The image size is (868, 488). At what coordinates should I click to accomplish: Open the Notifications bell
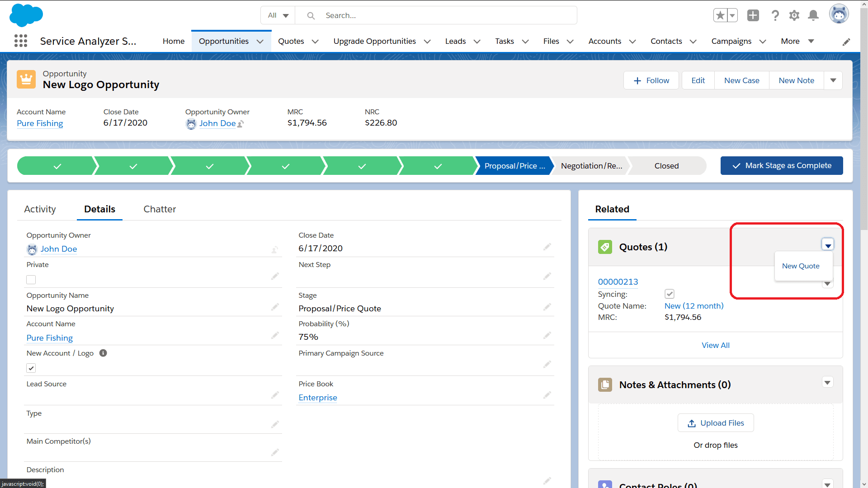pos(813,15)
